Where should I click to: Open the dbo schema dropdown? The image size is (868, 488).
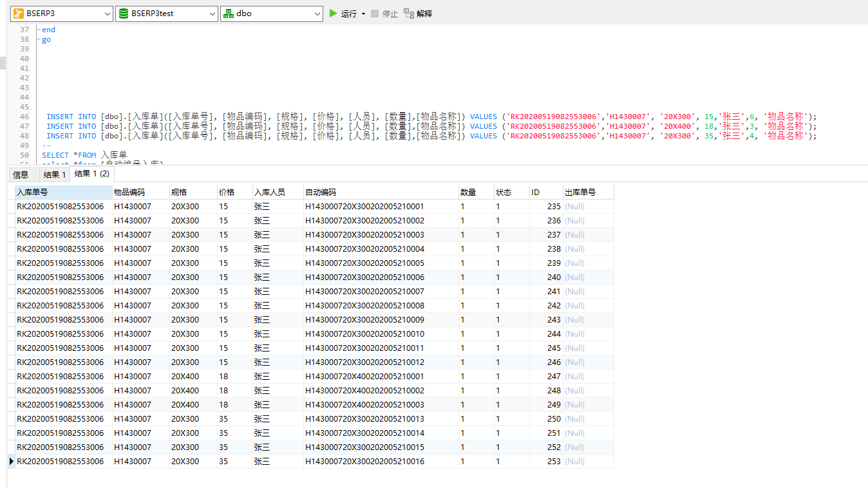pyautogui.click(x=272, y=13)
